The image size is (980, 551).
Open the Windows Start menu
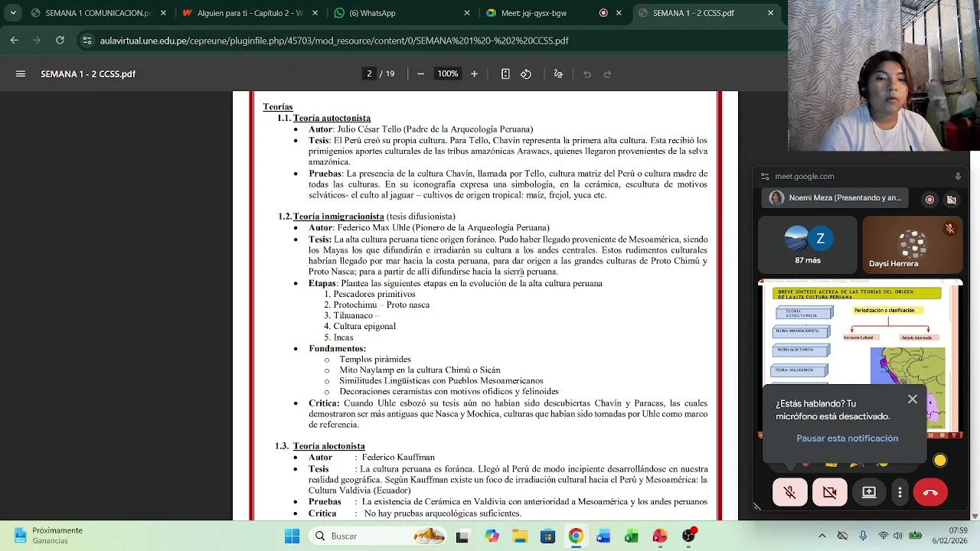click(x=292, y=536)
